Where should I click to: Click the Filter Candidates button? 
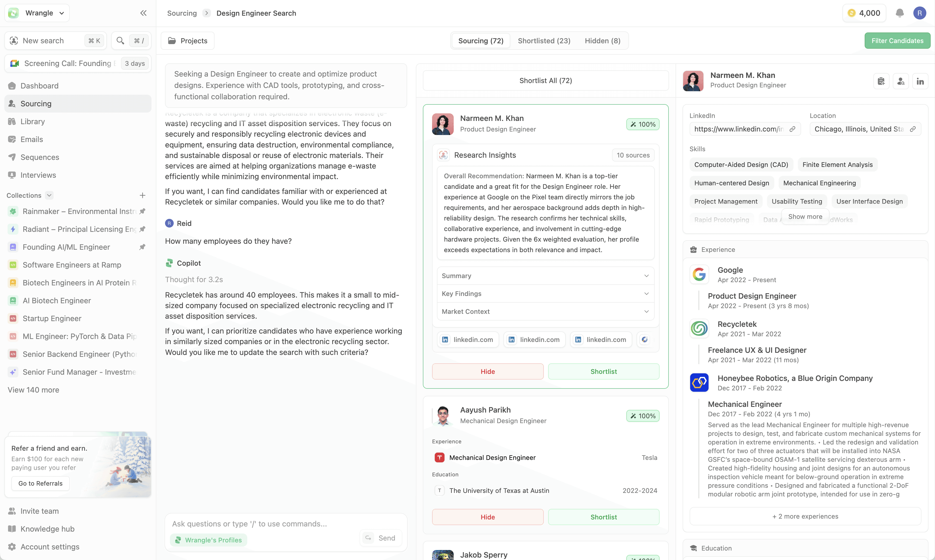[x=897, y=41]
